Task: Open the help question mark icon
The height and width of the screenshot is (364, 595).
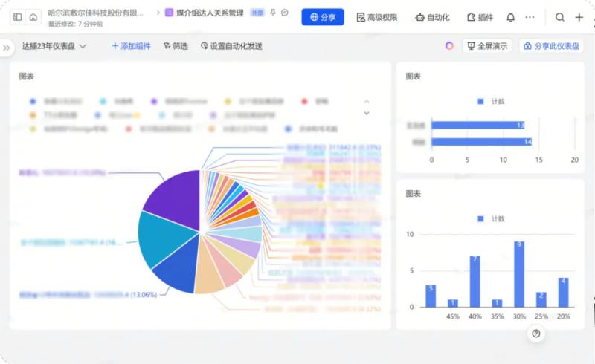Action: [535, 334]
